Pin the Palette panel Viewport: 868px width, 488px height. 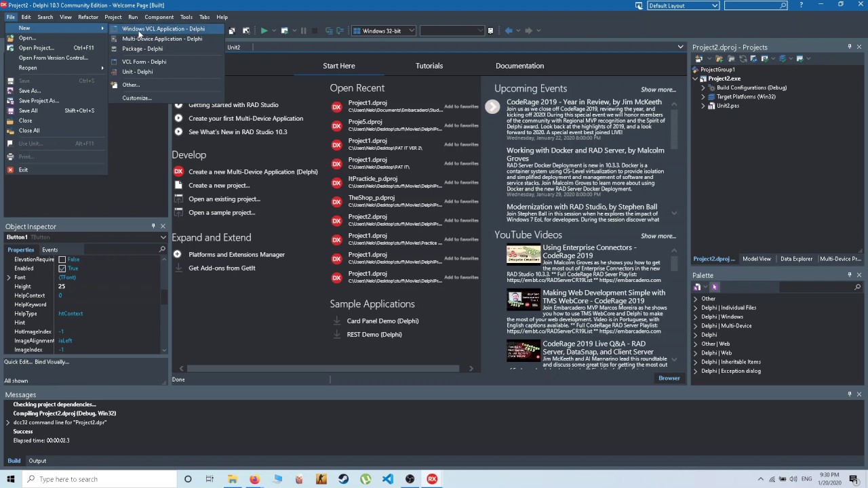849,275
